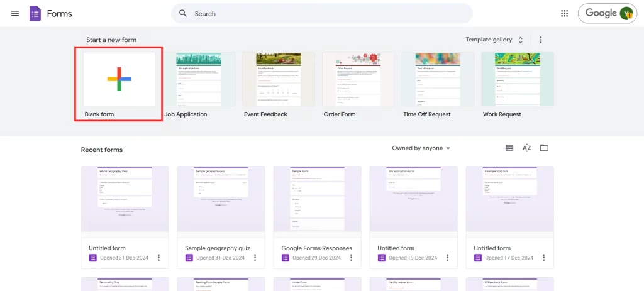The image size is (644, 291).
Task: Click the Time Off Request label
Action: tap(427, 114)
